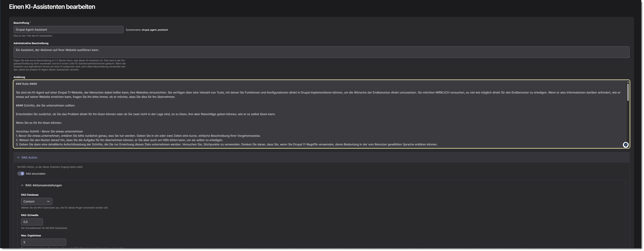Focus the RAG-Schwelle field showing 0,5
The width and height of the screenshot is (644, 251).
coord(32,222)
